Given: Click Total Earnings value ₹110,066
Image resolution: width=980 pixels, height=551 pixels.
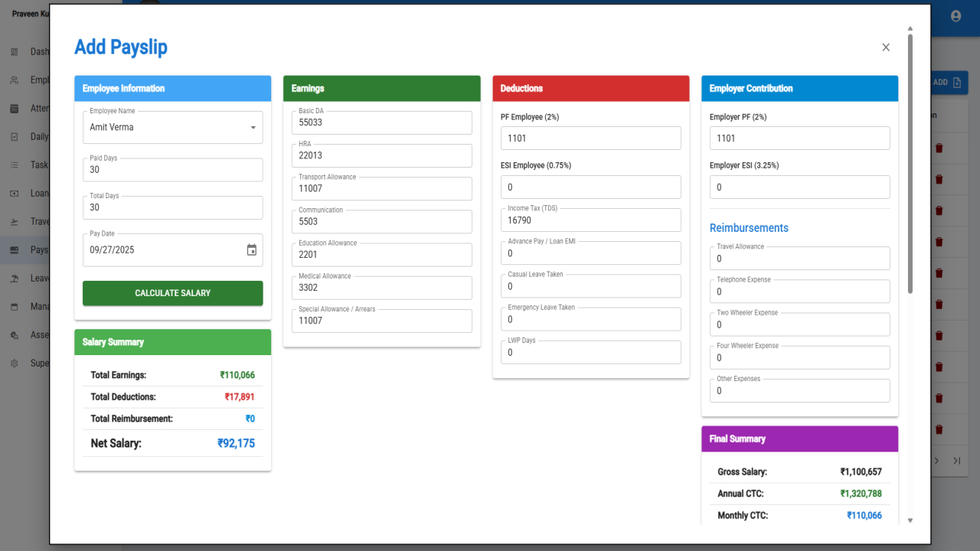Looking at the screenshot, I should click(x=237, y=375).
